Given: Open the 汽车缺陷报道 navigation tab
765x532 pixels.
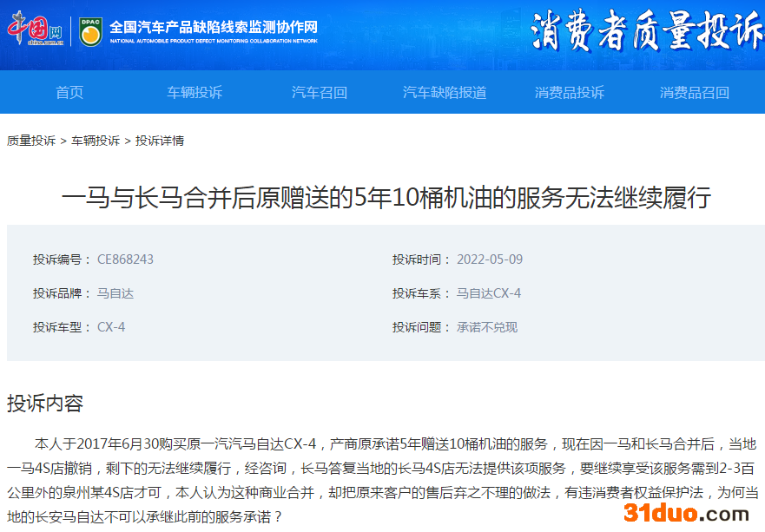Looking at the screenshot, I should (x=445, y=93).
